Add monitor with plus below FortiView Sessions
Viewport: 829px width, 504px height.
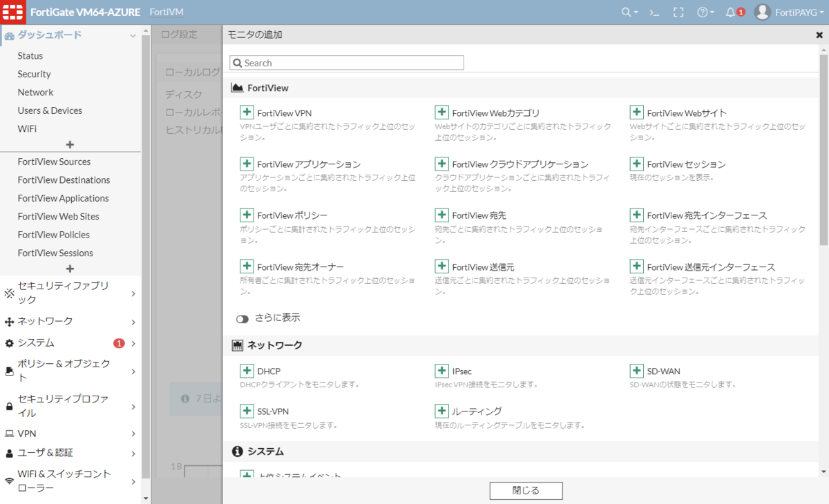(x=70, y=269)
